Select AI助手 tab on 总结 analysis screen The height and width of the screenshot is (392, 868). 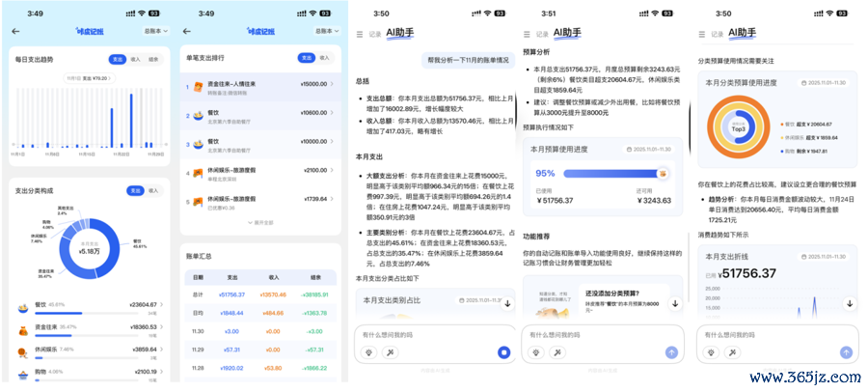[x=402, y=33]
